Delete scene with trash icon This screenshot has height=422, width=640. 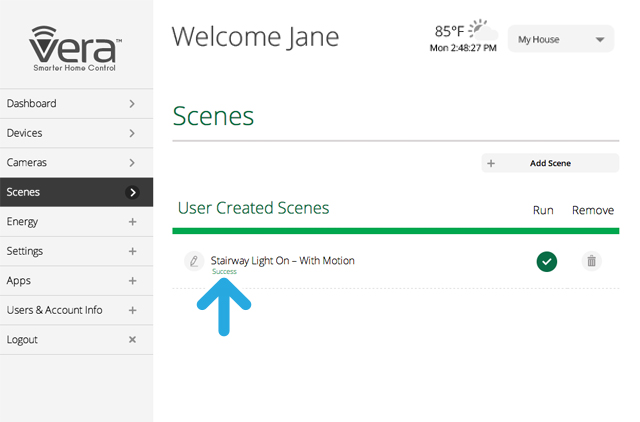coord(591,261)
